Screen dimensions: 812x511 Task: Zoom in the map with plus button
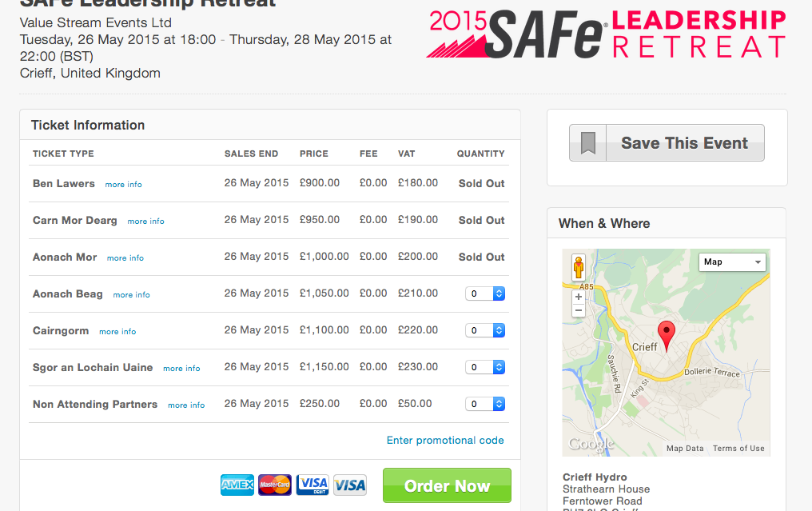[x=579, y=297]
